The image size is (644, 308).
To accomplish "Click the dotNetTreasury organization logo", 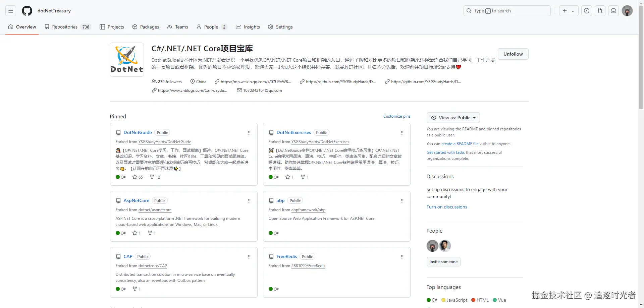I will (x=127, y=60).
